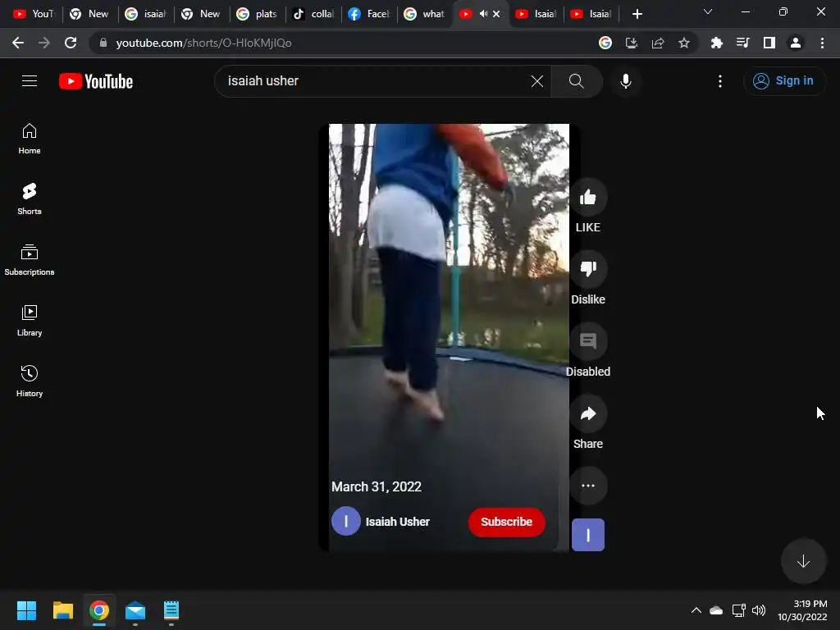Image resolution: width=840 pixels, height=630 pixels.
Task: Open the square sound avatar thumbnail
Action: coord(588,535)
